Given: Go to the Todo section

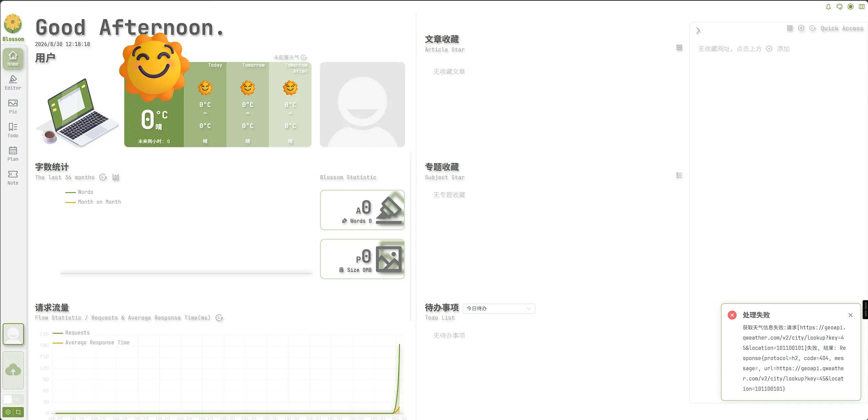Looking at the screenshot, I should tap(13, 130).
